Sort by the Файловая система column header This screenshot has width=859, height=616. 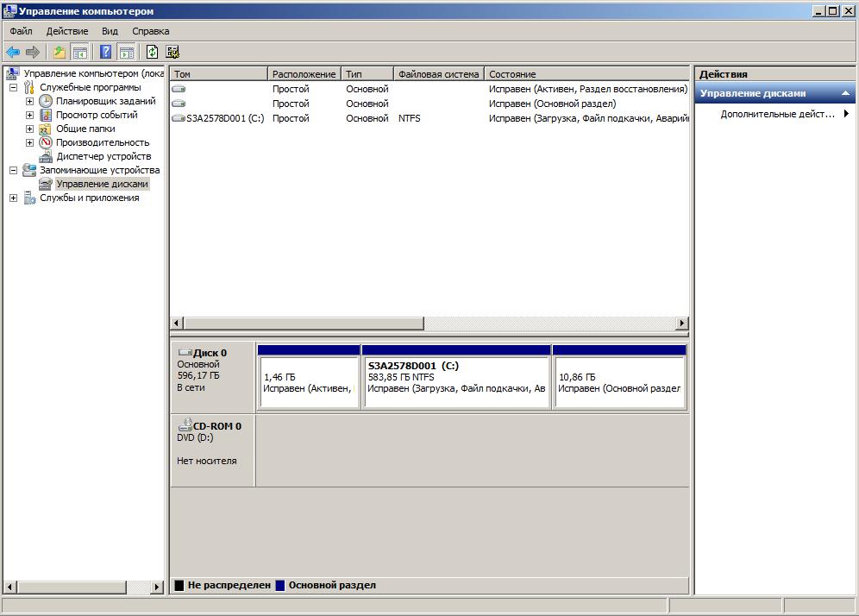click(439, 74)
